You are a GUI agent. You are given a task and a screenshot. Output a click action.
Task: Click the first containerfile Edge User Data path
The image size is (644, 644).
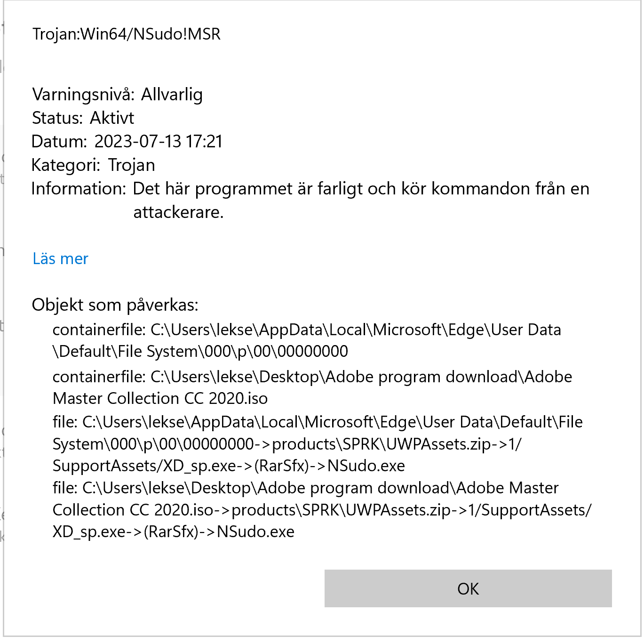pyautogui.click(x=307, y=340)
